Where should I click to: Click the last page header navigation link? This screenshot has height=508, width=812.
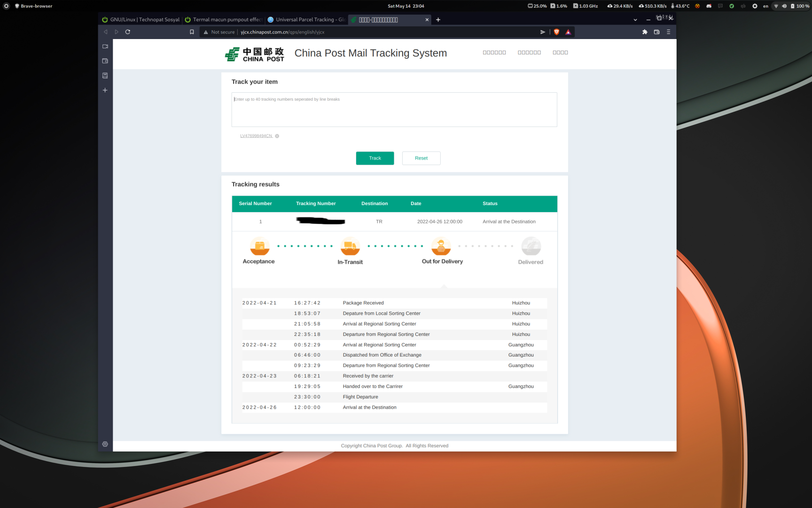click(560, 53)
